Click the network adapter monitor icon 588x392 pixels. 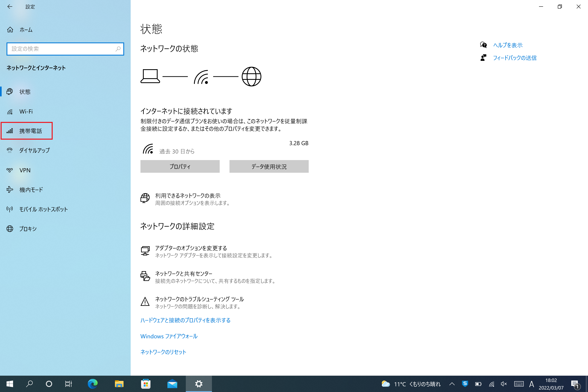point(145,251)
